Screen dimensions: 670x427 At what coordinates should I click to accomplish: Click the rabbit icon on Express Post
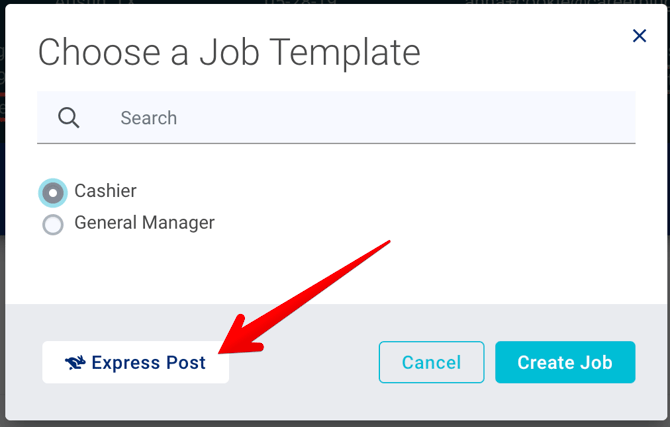point(75,363)
